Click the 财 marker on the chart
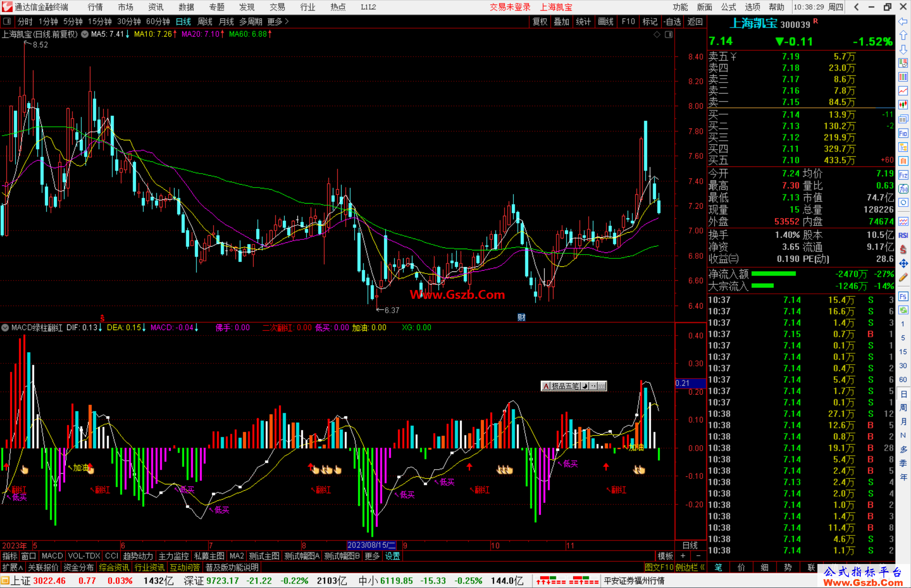 click(521, 317)
